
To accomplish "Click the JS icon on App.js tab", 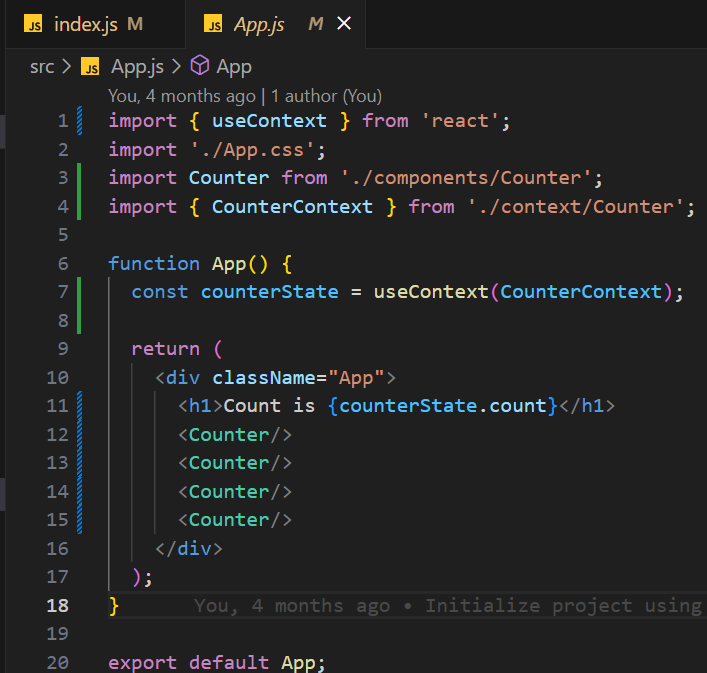I will tap(213, 23).
